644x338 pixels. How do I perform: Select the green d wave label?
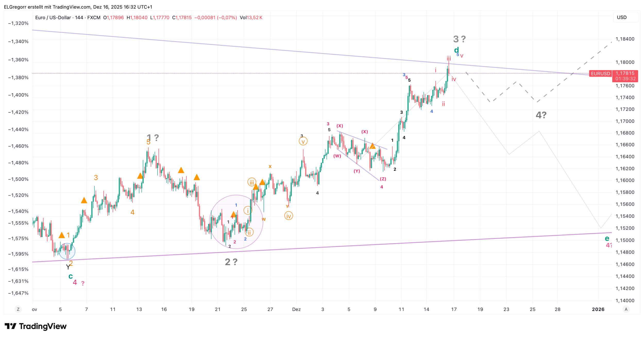[x=456, y=50]
